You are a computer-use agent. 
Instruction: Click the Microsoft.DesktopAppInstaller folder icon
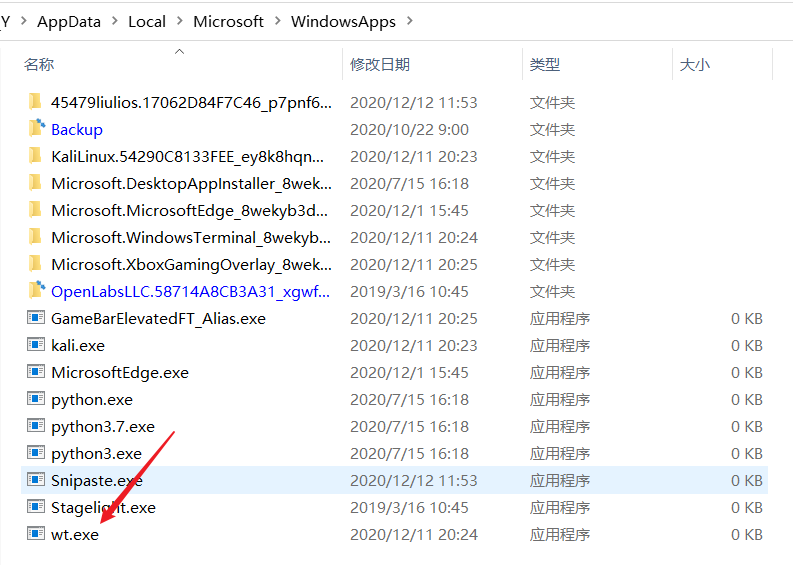point(35,183)
